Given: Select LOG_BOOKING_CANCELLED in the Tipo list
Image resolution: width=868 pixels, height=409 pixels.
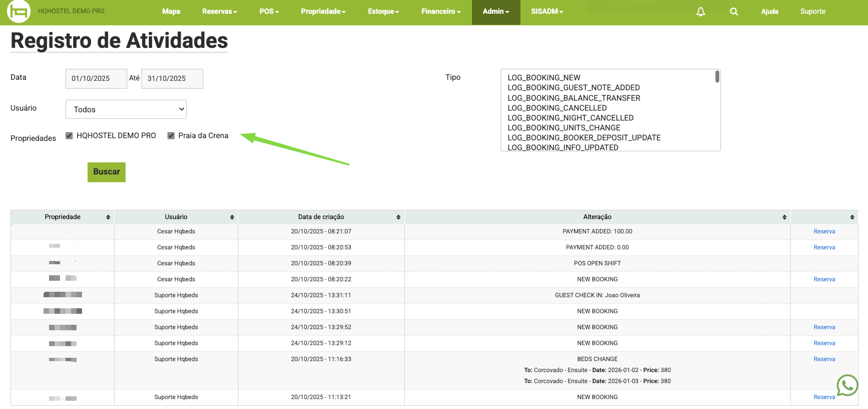Looking at the screenshot, I should click(x=557, y=108).
